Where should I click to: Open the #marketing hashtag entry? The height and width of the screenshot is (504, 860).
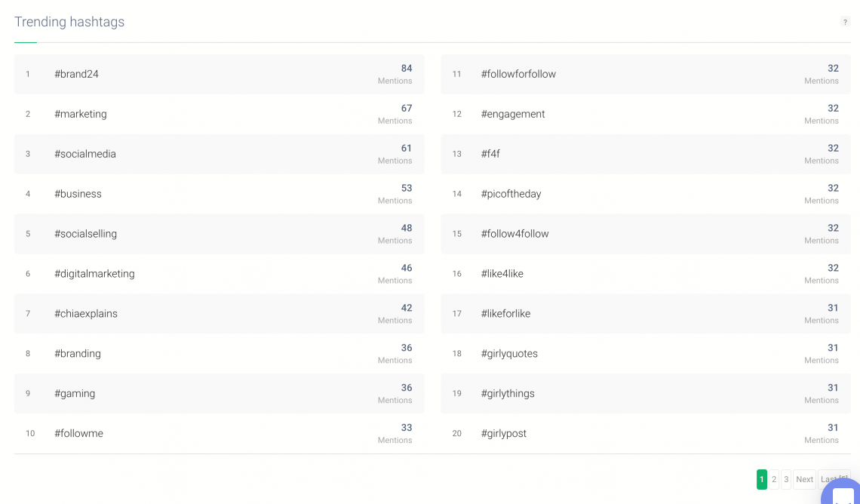tap(80, 114)
